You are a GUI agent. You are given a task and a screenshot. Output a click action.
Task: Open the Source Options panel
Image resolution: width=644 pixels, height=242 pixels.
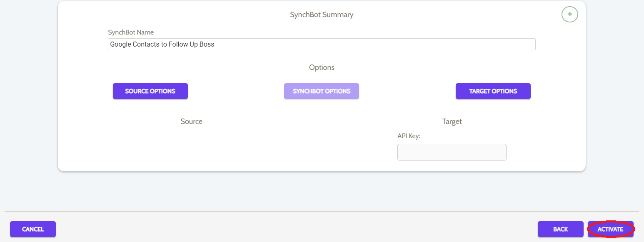point(150,91)
